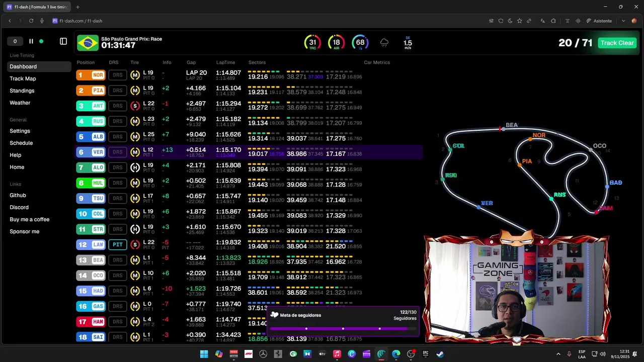This screenshot has width=644, height=362.
Task: Click the browser dark mode moon icon
Action: pos(510,21)
